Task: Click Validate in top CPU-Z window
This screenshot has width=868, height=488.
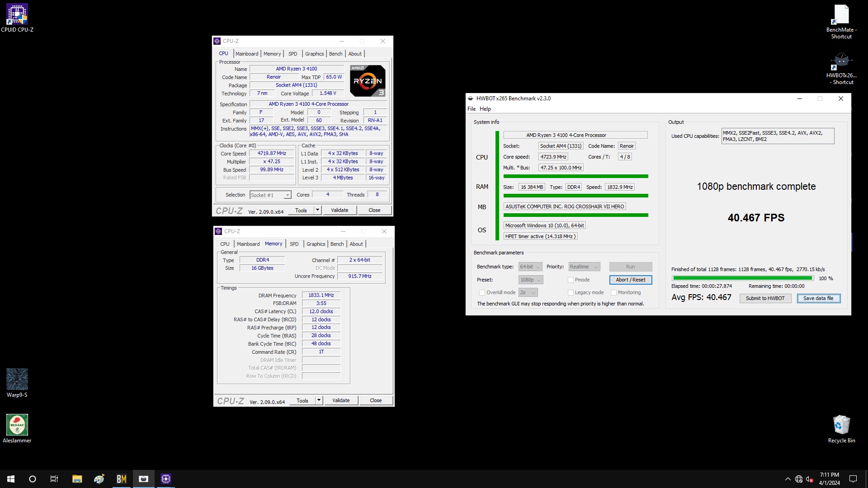Action: [340, 210]
